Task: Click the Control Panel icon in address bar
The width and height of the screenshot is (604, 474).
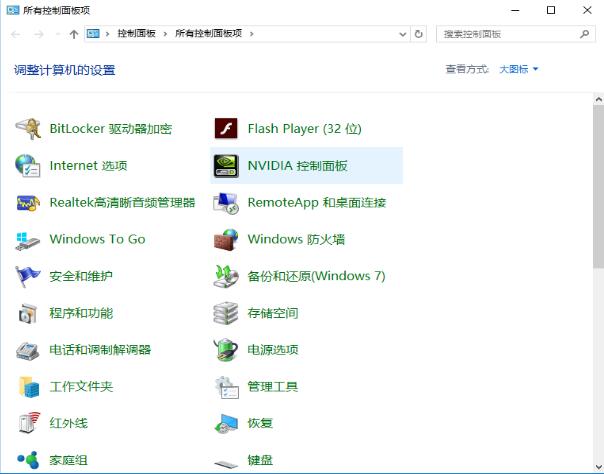Action: 93,33
